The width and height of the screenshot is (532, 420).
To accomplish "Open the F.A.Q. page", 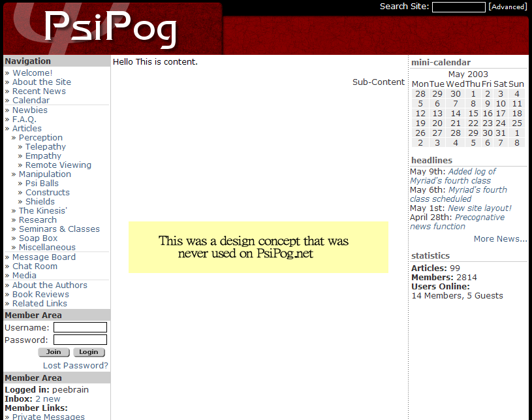I will tap(24, 120).
